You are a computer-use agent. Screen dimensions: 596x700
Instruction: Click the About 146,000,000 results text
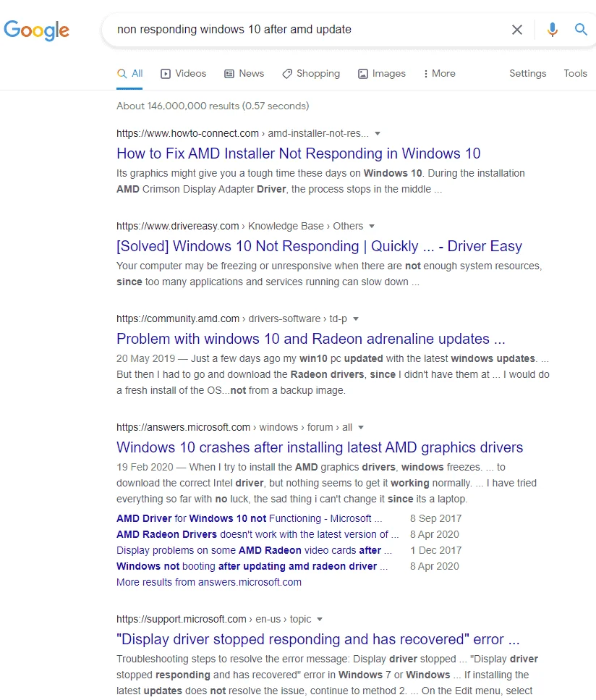click(x=213, y=106)
